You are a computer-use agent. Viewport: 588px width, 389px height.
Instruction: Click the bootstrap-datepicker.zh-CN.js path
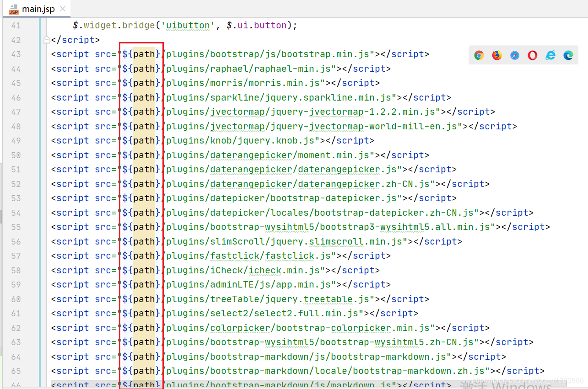click(319, 213)
